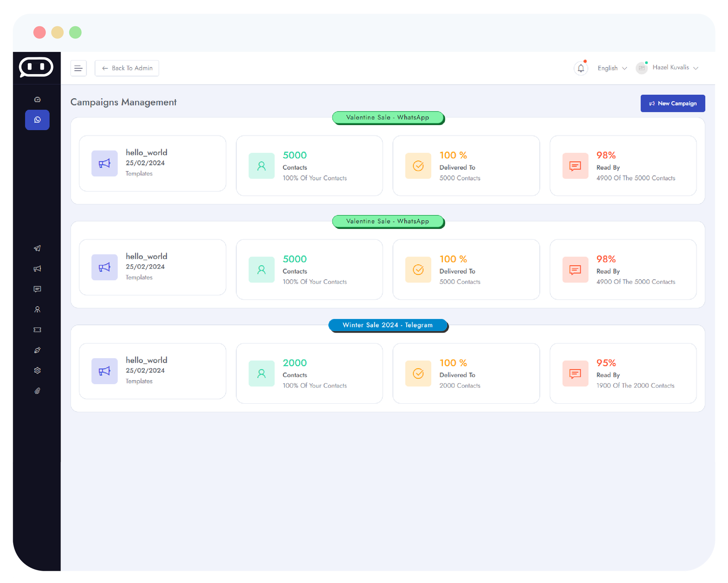Toggle the sidebar with hamburger menu button

coord(78,68)
